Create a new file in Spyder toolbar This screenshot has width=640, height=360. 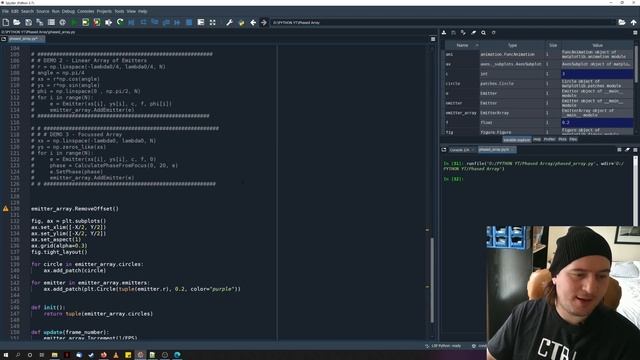[x=6, y=22]
